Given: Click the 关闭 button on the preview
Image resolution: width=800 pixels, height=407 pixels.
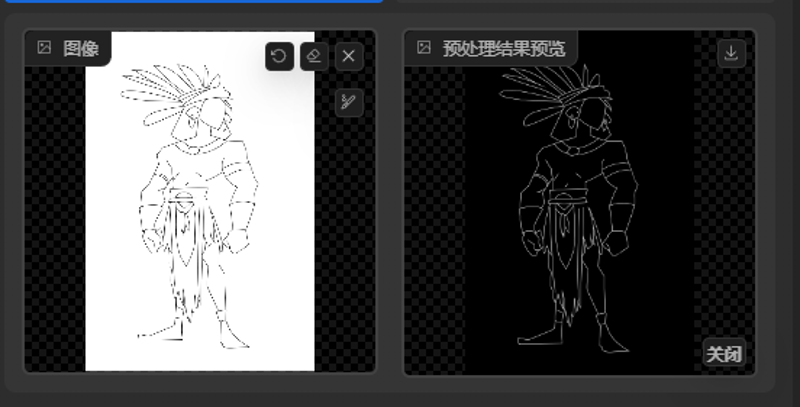Looking at the screenshot, I should coord(724,353).
